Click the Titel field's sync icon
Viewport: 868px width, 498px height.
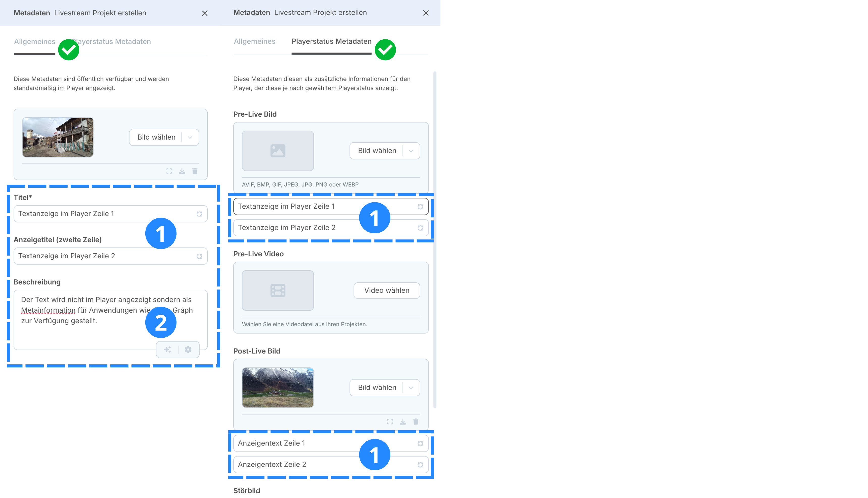click(199, 214)
